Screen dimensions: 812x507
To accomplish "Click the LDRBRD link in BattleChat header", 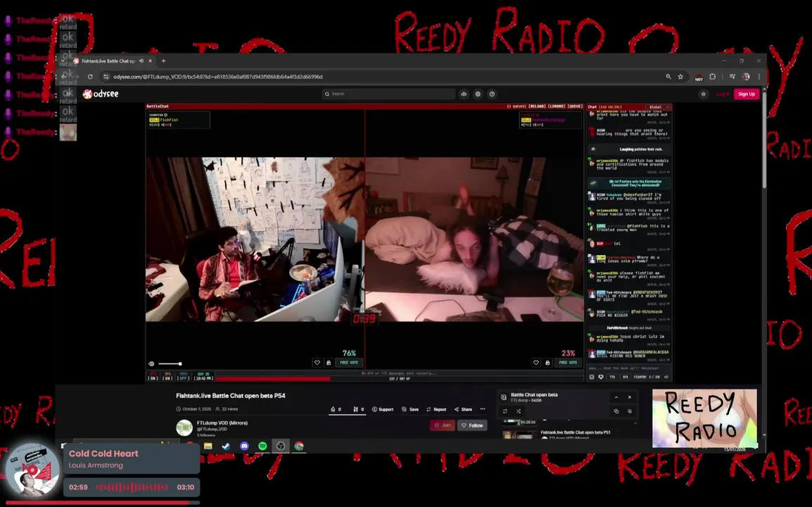I will 556,106.
